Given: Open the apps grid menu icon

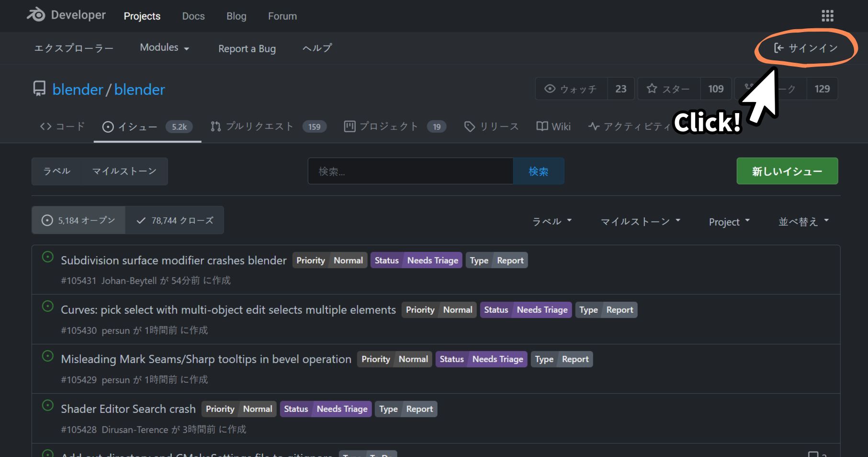Looking at the screenshot, I should pos(827,16).
